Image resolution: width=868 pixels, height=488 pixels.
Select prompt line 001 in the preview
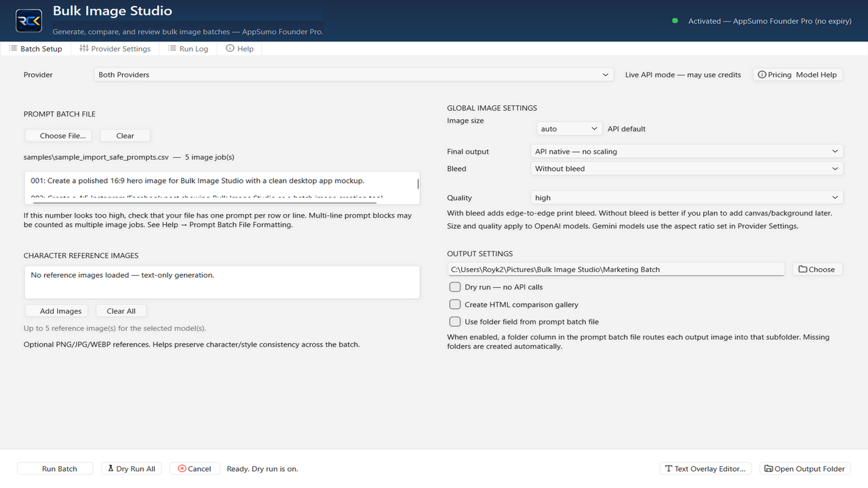point(198,181)
